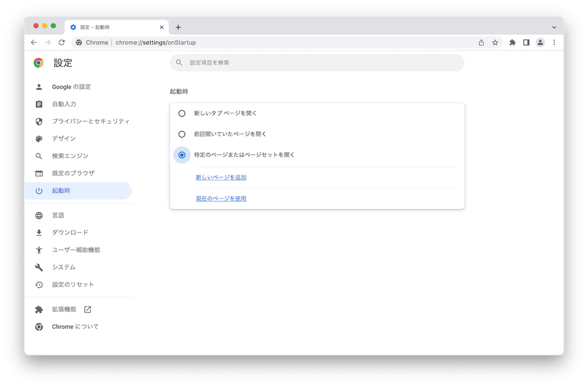Click the bookmark star icon
Screen dimensions: 588x387
pos(495,43)
